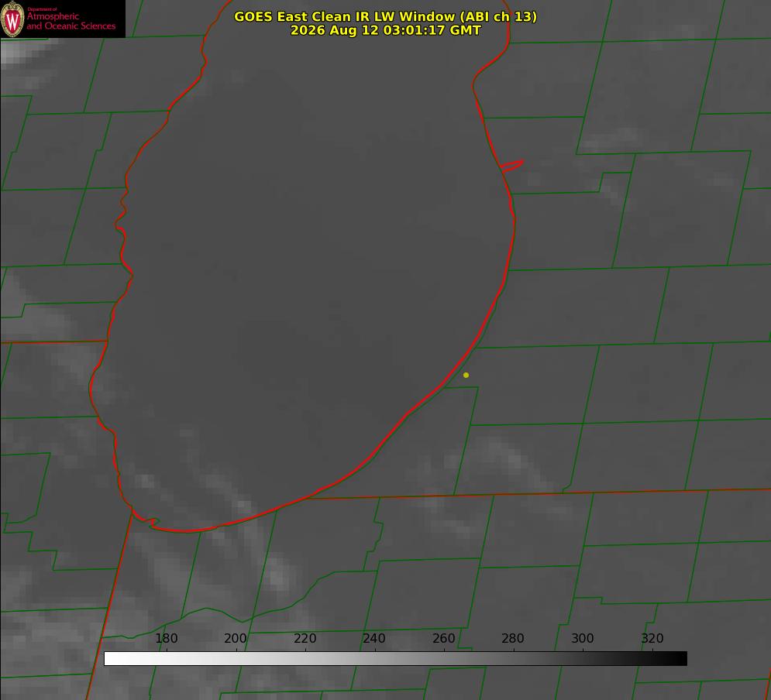This screenshot has height=700, width=771.
Task: Click the 180 label on the colorbar
Action: click(166, 638)
